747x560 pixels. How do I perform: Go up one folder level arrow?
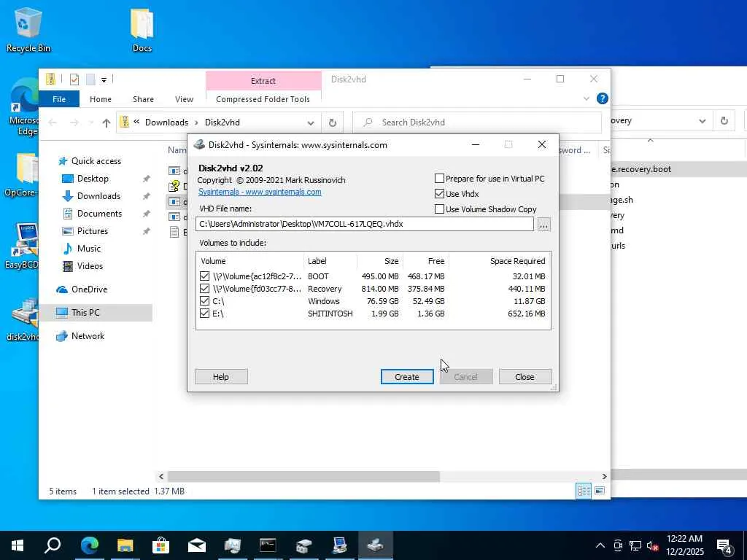107,122
